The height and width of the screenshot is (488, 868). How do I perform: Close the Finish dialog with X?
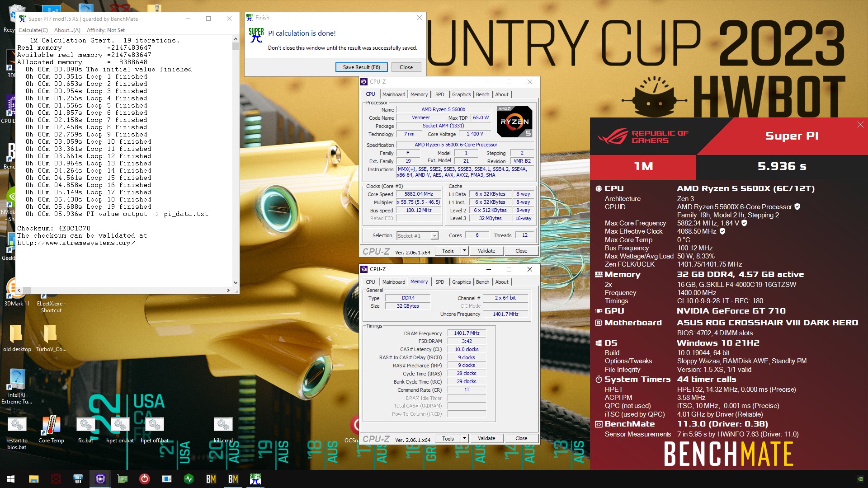click(x=419, y=18)
